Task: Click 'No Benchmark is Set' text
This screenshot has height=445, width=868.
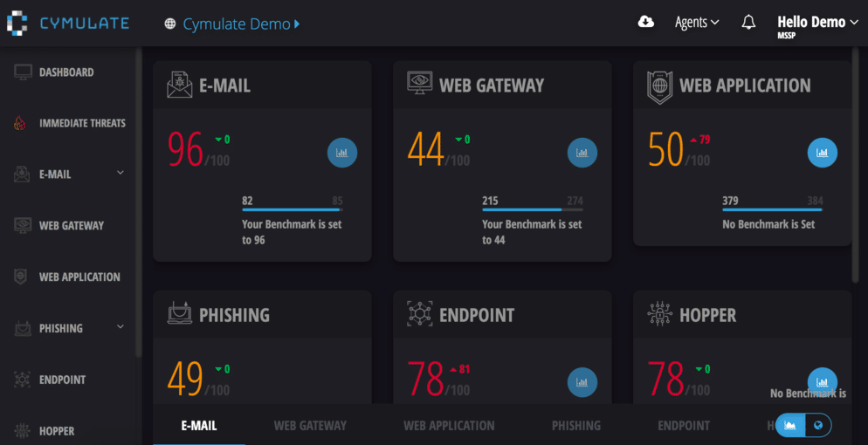Action: 769,225
